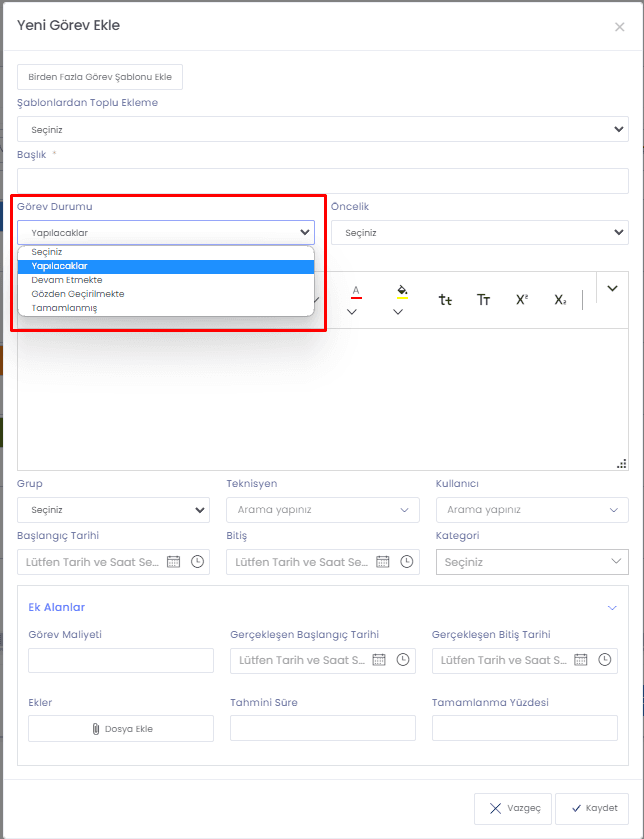Open clock for Gerçekleşen Başlangıç Tarihi
The height and width of the screenshot is (839, 644).
tap(403, 660)
